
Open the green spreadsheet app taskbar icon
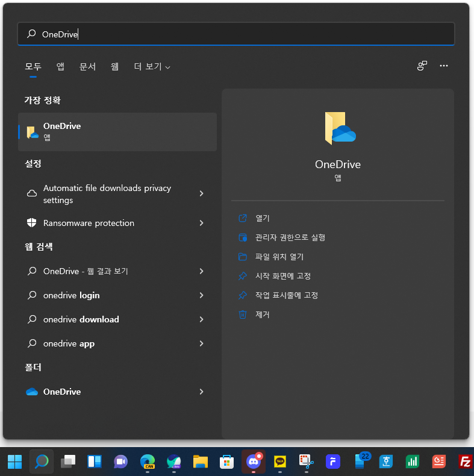coord(413,462)
